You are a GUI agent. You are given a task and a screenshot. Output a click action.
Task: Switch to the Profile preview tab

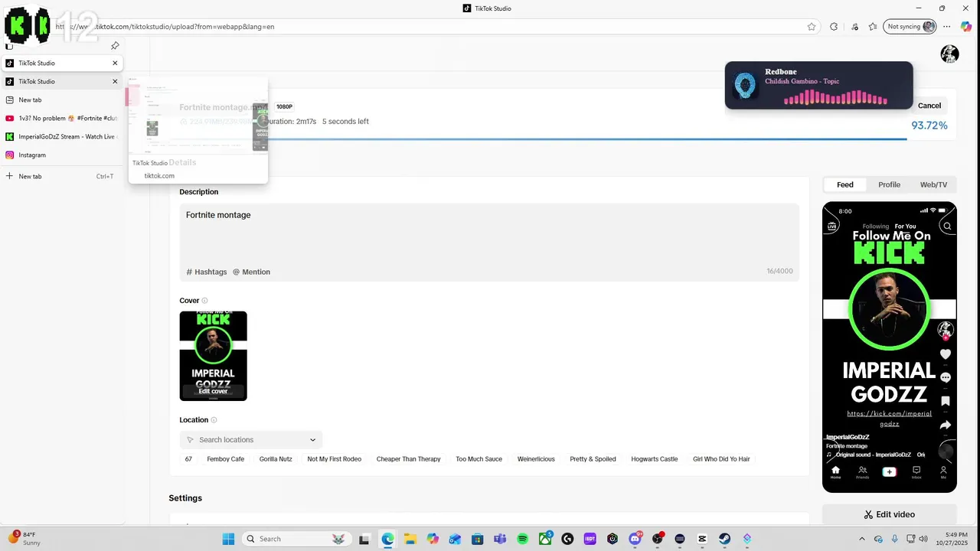coord(889,184)
